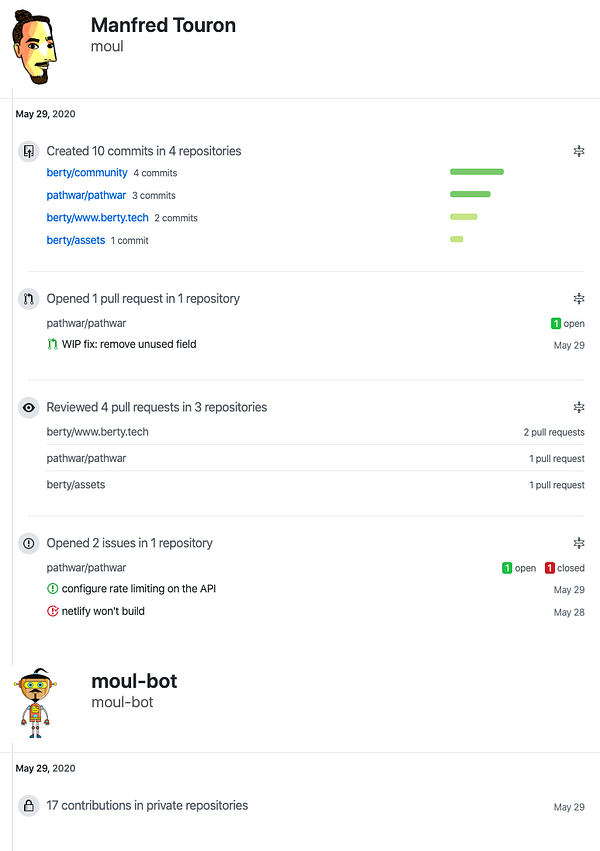Image resolution: width=600 pixels, height=851 pixels.
Task: Click the green pull request icon for WIP fix
Action: coord(53,344)
